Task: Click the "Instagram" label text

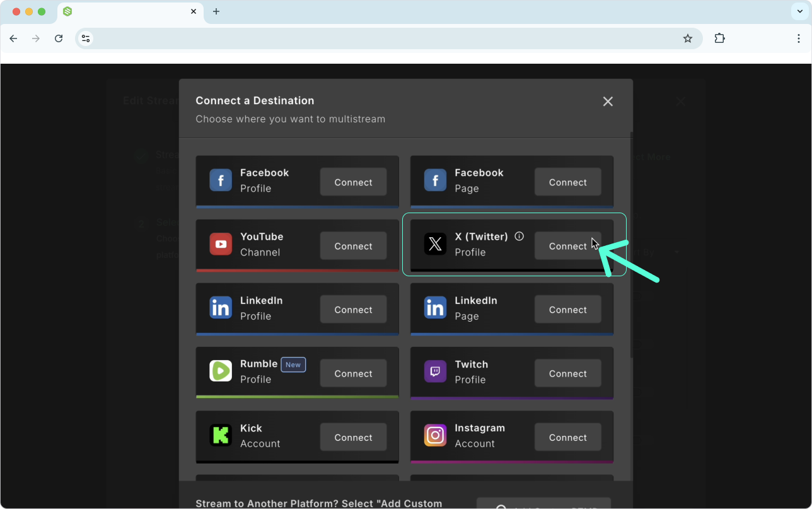Action: [480, 428]
